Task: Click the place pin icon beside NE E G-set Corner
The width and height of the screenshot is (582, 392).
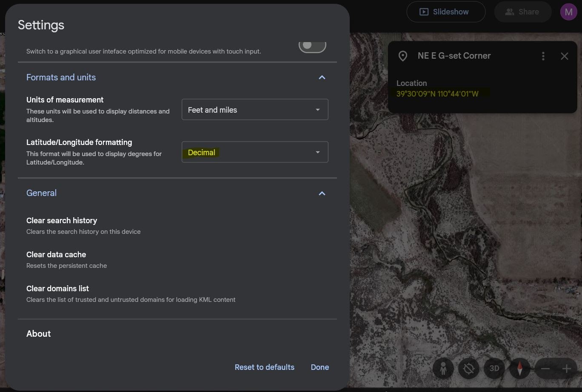Action: 402,56
